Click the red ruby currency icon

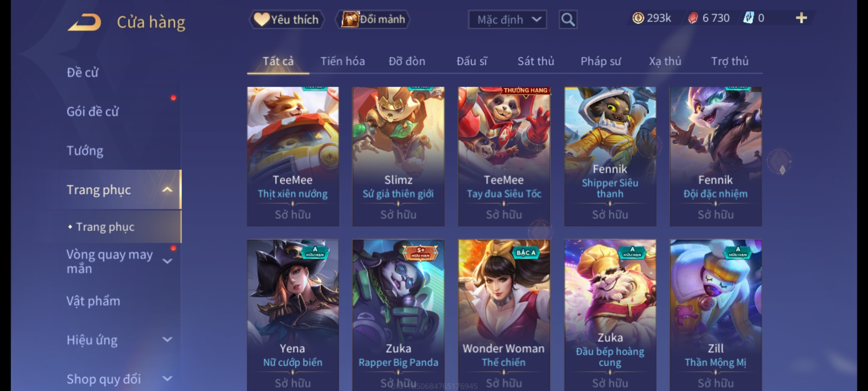click(693, 18)
